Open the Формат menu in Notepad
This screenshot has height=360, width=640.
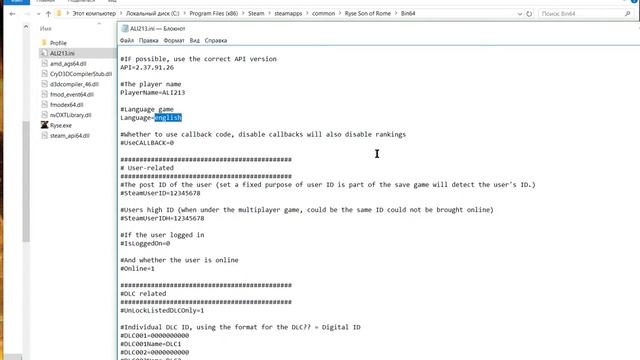(174, 40)
